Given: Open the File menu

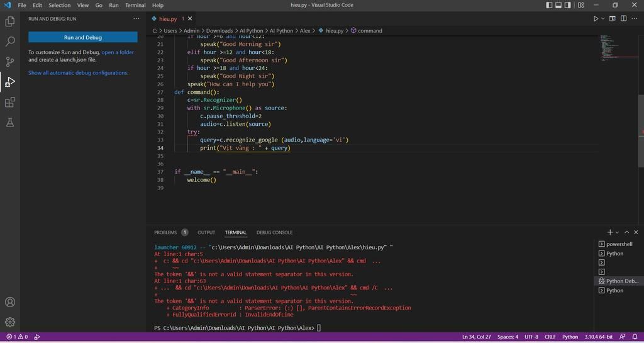Looking at the screenshot, I should 22,5.
